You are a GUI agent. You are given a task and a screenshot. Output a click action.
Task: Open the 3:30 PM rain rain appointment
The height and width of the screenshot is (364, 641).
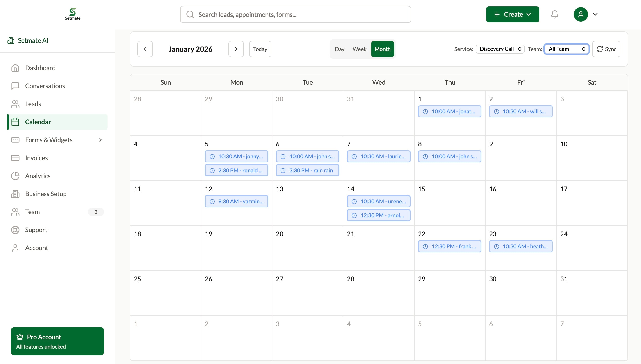click(307, 170)
